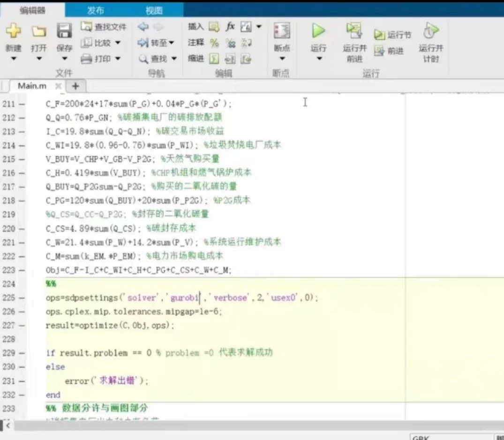The width and height of the screenshot is (504, 440).
Task: Click the 保存 save disk icon
Action: [x=64, y=31]
